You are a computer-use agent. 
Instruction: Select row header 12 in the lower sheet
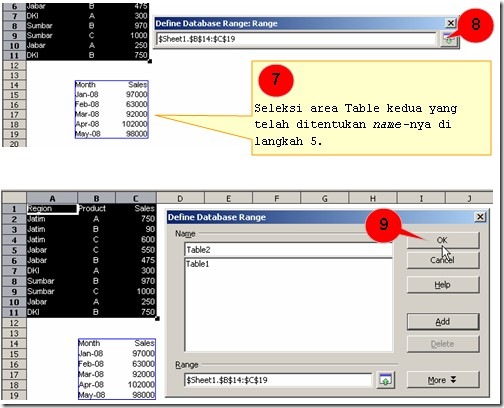coord(14,323)
